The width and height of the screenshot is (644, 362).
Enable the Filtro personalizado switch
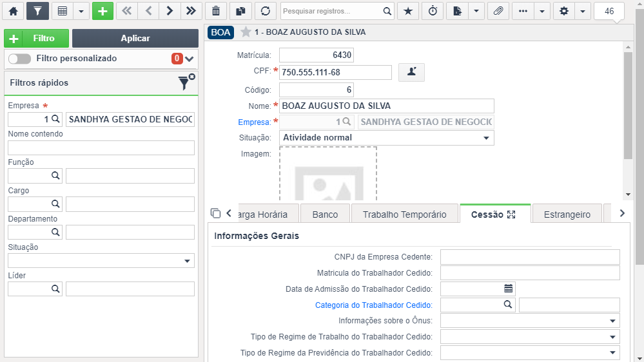[20, 59]
